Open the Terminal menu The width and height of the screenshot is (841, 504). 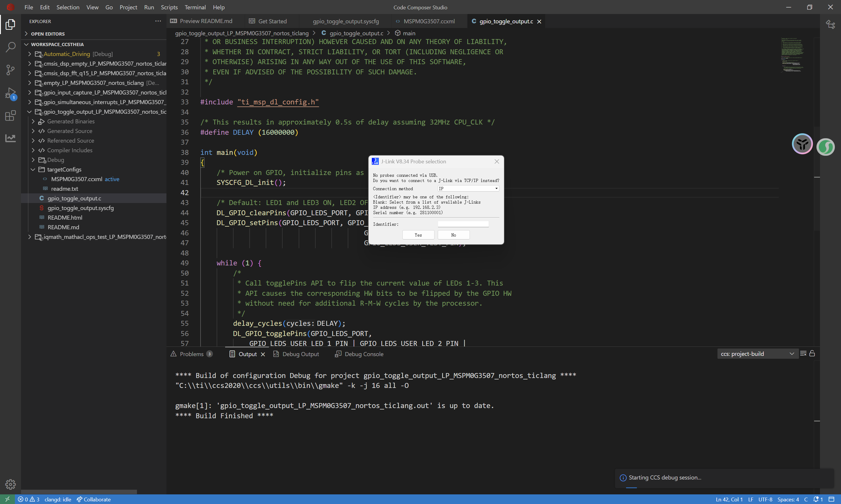coord(195,7)
